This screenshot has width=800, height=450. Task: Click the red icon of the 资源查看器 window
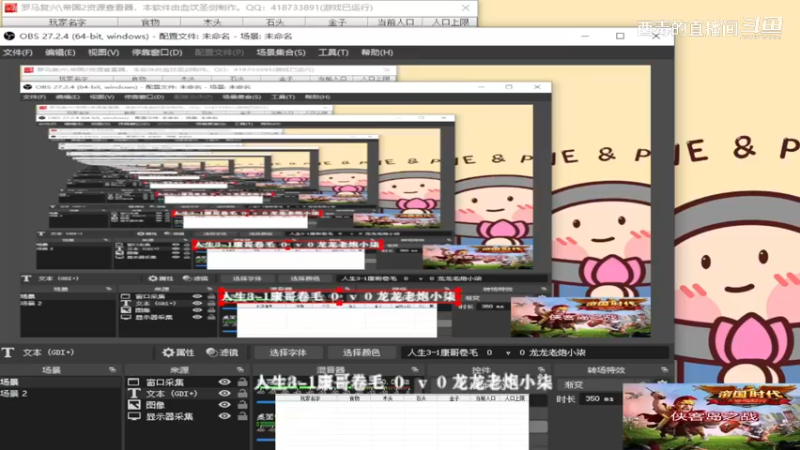(10, 8)
